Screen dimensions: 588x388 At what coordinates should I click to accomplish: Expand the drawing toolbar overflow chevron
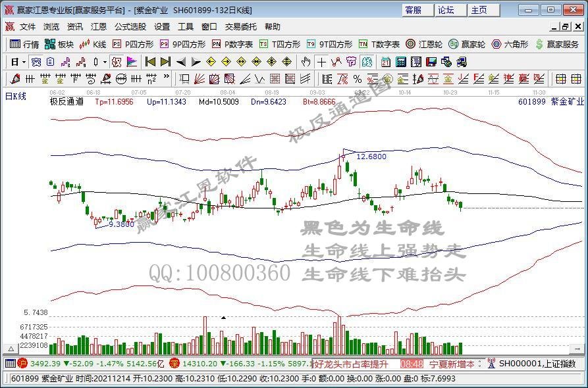[167, 77]
